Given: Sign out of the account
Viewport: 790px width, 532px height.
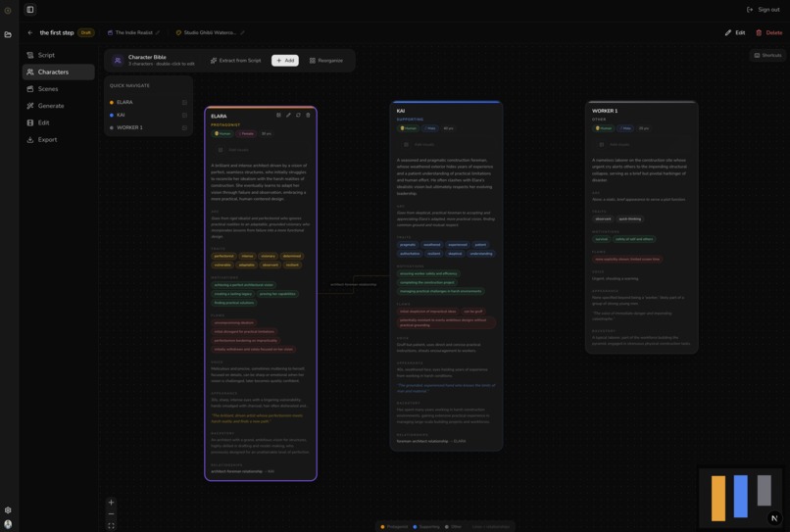Looking at the screenshot, I should (x=764, y=10).
